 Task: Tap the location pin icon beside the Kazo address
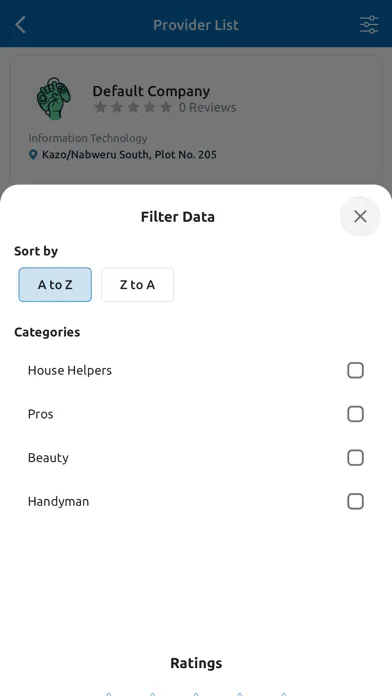pos(33,155)
